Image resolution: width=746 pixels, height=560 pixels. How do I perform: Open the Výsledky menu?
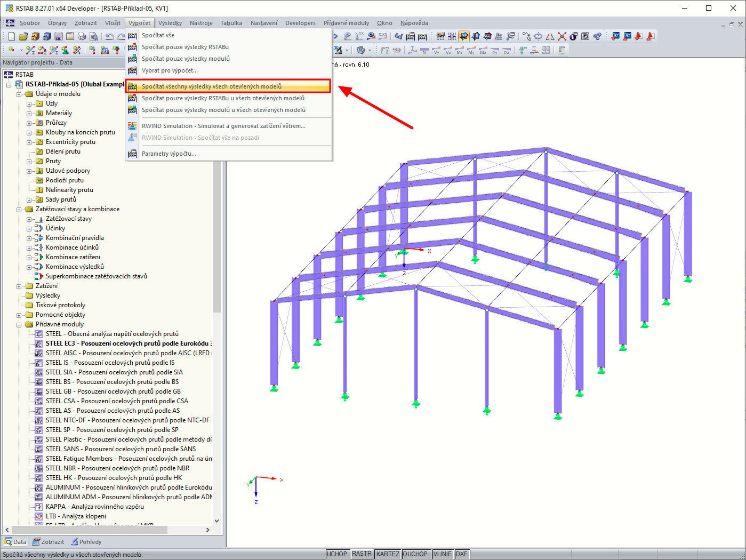170,23
